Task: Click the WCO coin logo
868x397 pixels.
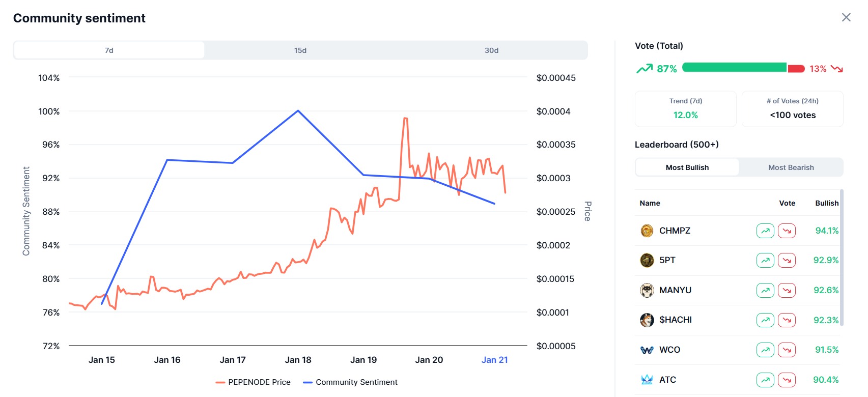Action: (x=647, y=350)
